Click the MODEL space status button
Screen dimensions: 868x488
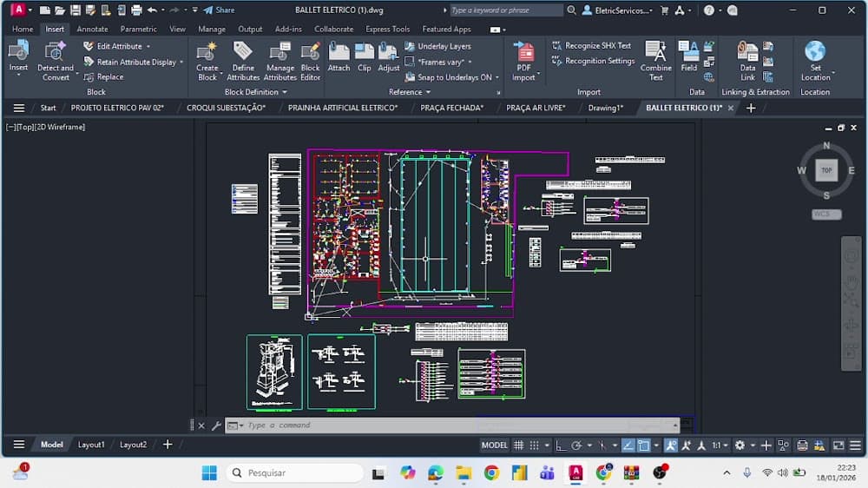(x=495, y=445)
